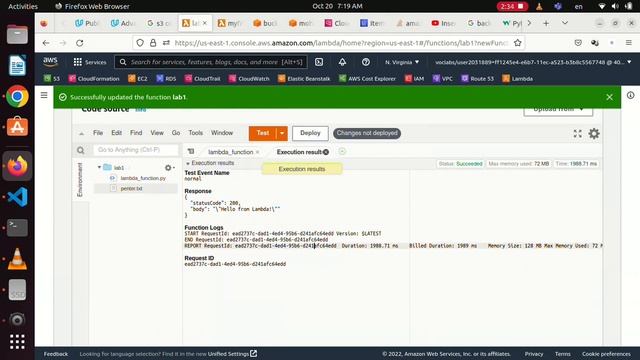Open the info panel icon

(x=631, y=95)
